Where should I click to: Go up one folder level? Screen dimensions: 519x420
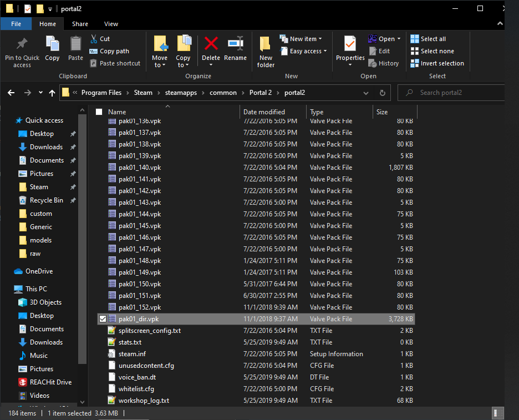coord(52,93)
